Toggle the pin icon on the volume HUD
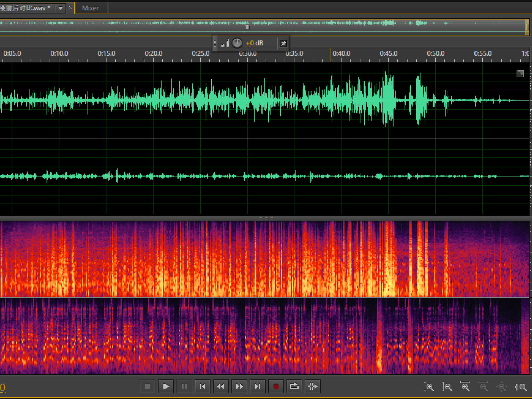The image size is (532, 399). [x=283, y=43]
